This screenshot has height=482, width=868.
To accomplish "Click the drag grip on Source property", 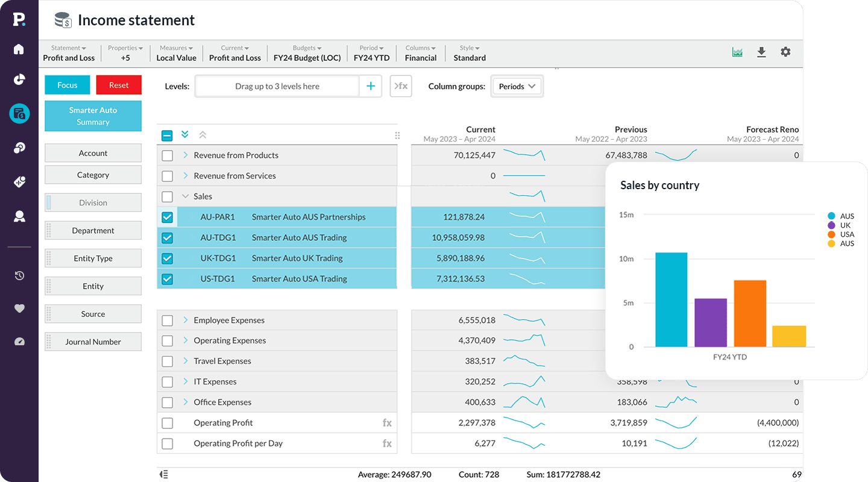I will tap(49, 314).
